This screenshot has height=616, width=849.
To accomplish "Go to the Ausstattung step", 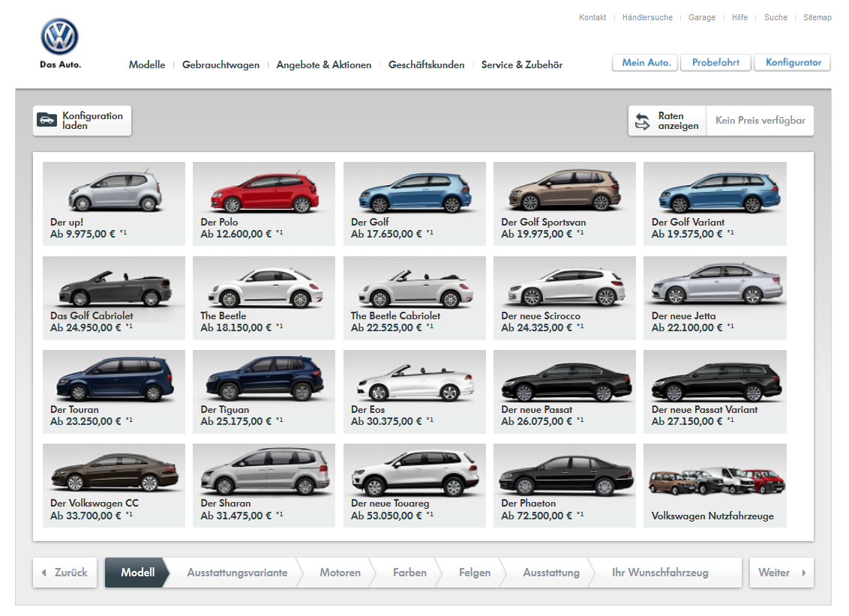I will (550, 573).
